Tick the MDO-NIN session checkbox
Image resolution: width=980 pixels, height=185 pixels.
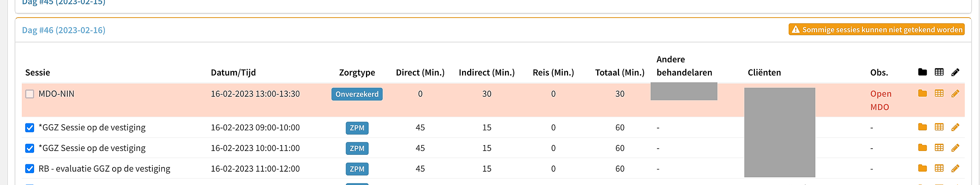[30, 94]
